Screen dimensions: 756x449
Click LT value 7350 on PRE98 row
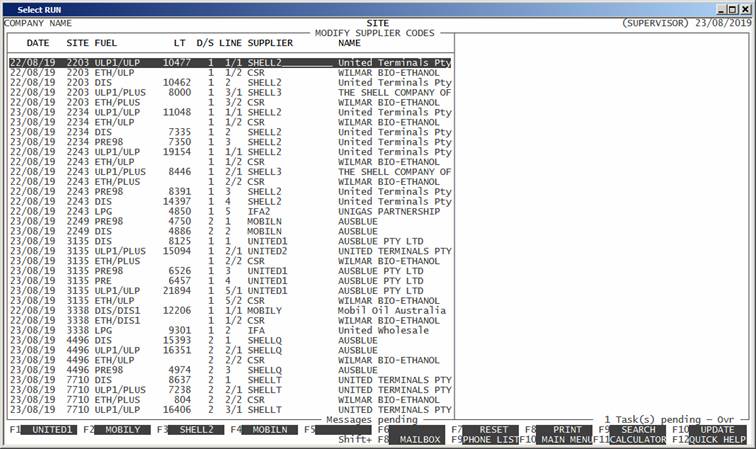pos(179,142)
